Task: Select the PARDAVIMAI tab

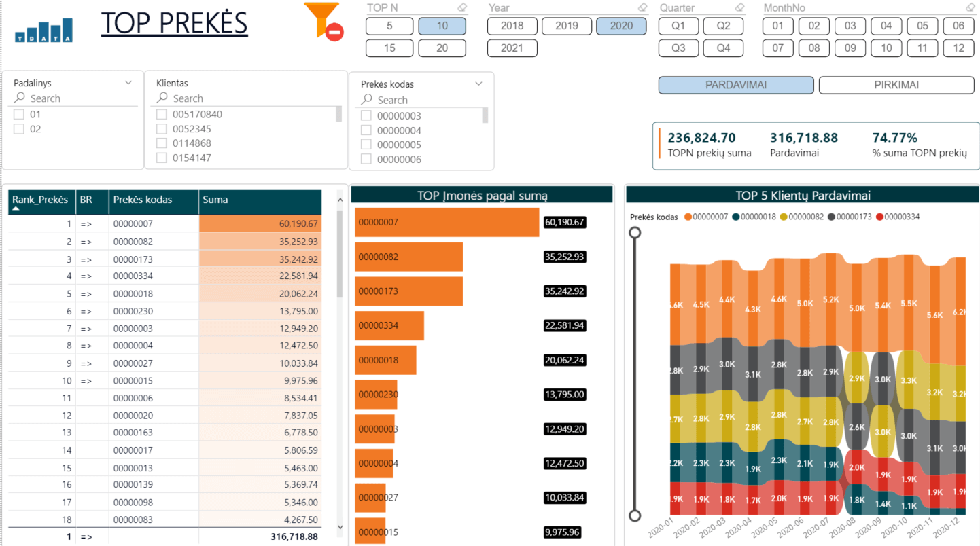Action: tap(735, 86)
